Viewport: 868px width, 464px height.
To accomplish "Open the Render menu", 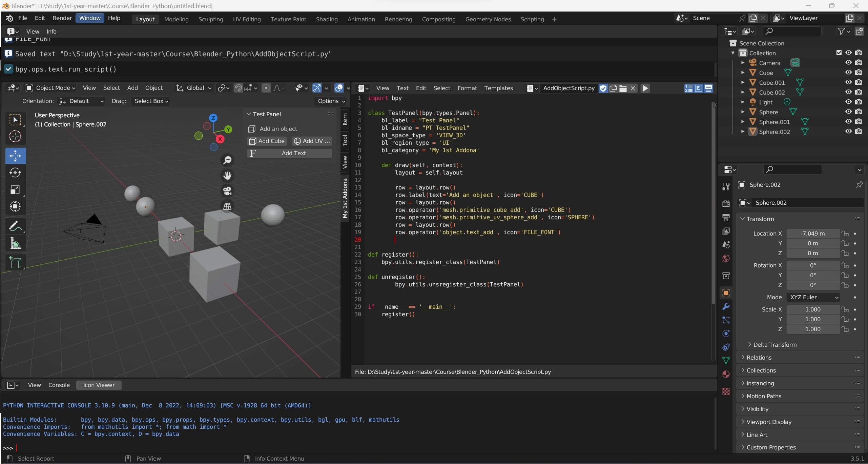I will [x=62, y=18].
